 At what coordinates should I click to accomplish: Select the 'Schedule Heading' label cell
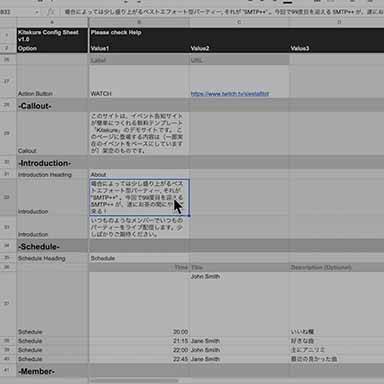[x=52, y=258]
